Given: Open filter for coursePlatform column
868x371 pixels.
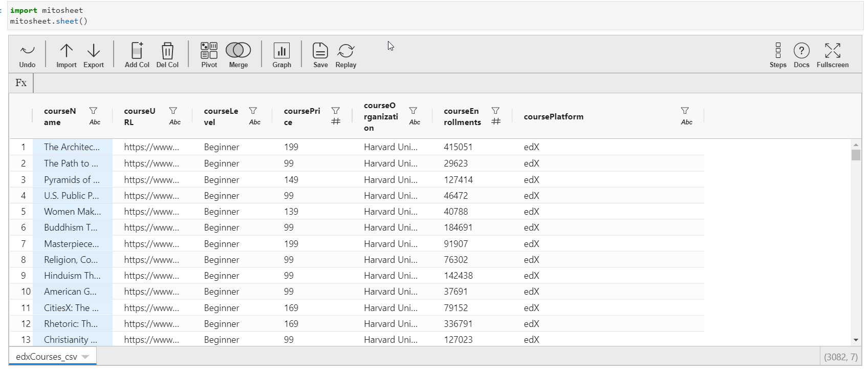Looking at the screenshot, I should pyautogui.click(x=685, y=111).
